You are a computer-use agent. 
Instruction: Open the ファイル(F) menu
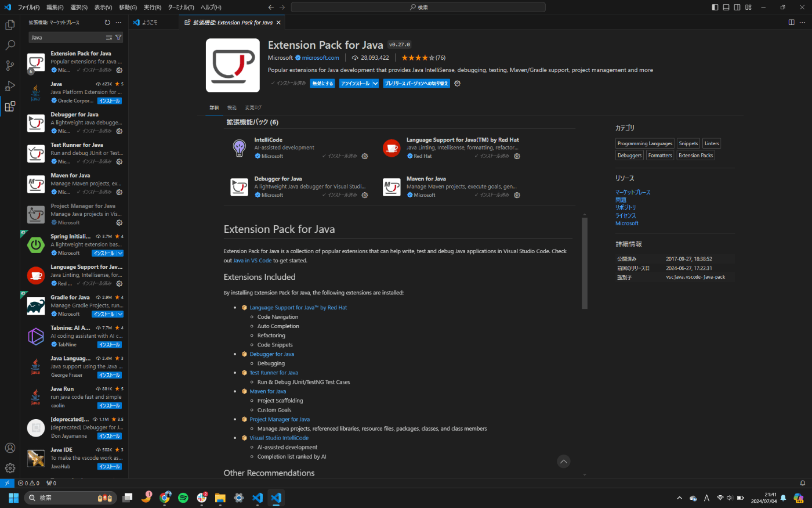tap(28, 7)
